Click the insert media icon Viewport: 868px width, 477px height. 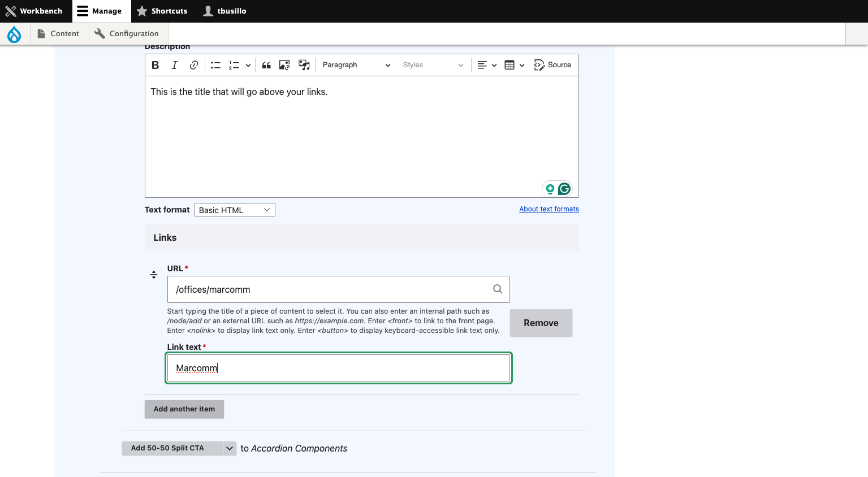tap(304, 65)
